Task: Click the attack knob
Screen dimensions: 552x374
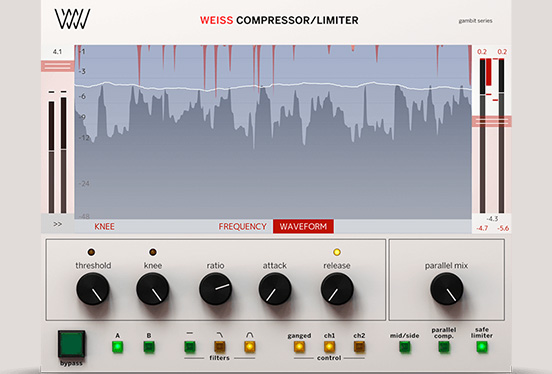Action: point(275,289)
